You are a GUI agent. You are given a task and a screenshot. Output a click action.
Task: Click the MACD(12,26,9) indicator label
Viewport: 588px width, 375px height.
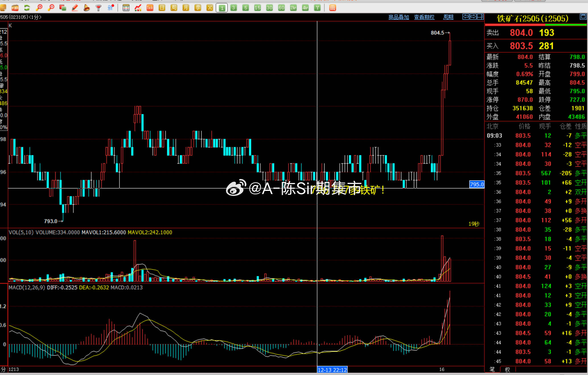(27, 288)
